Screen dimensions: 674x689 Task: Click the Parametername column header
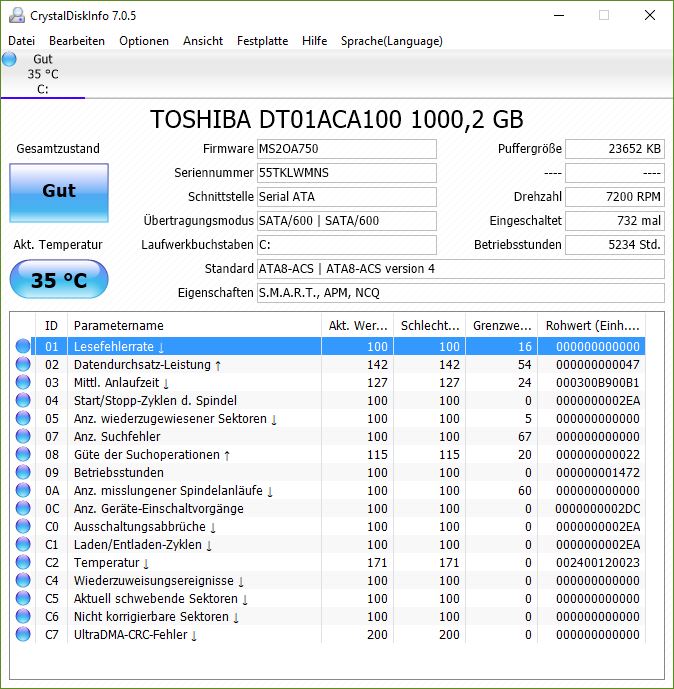[x=194, y=326]
